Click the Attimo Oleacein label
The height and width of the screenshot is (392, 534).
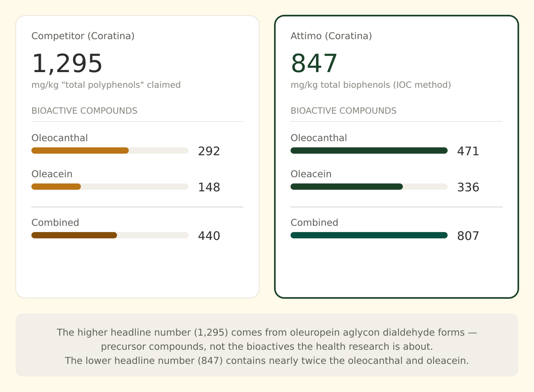click(311, 174)
